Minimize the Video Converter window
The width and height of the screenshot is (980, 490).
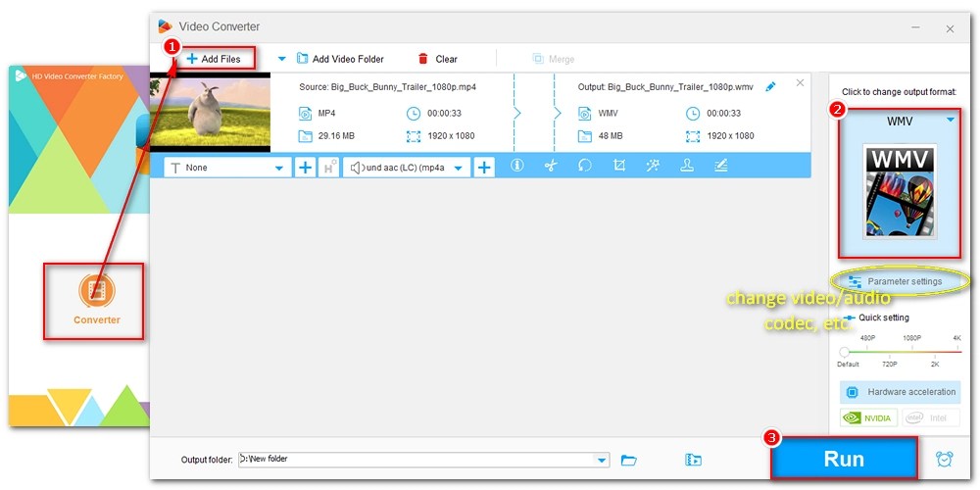915,28
